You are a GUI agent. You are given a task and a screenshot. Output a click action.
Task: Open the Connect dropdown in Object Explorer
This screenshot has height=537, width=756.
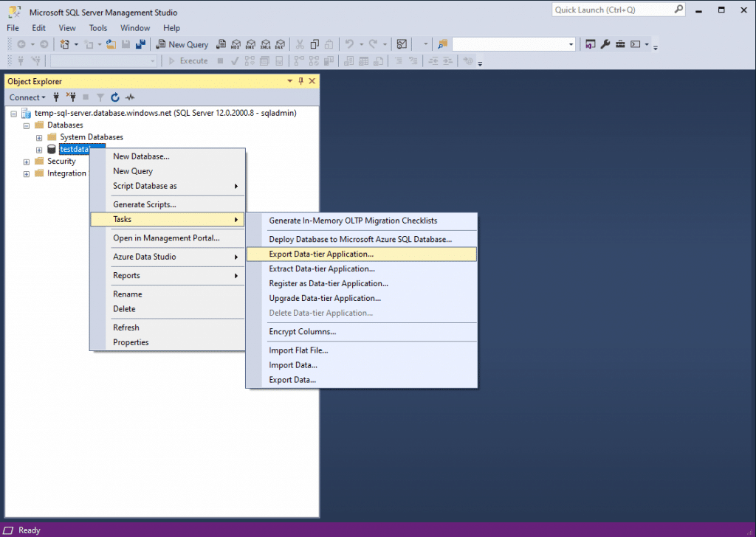tap(27, 97)
